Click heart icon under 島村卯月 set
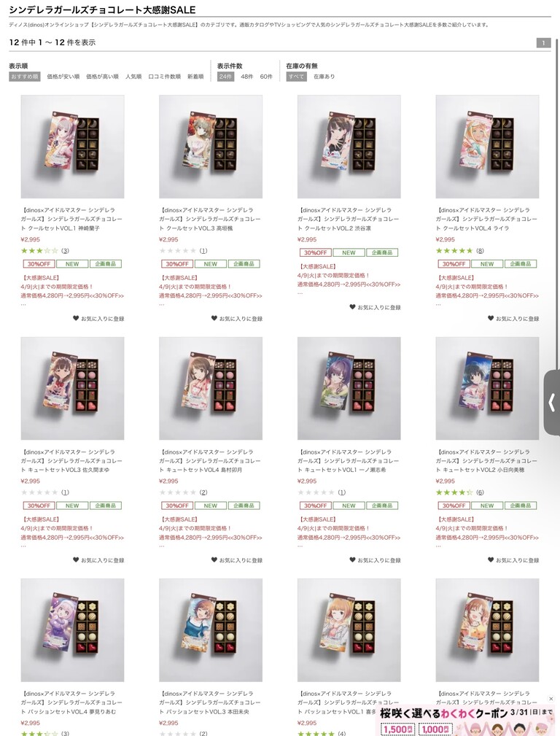Viewport: 560px width, 736px height. [x=214, y=559]
